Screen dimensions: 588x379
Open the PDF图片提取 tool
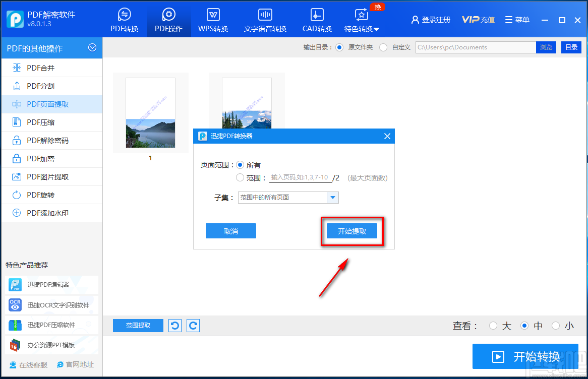click(44, 176)
